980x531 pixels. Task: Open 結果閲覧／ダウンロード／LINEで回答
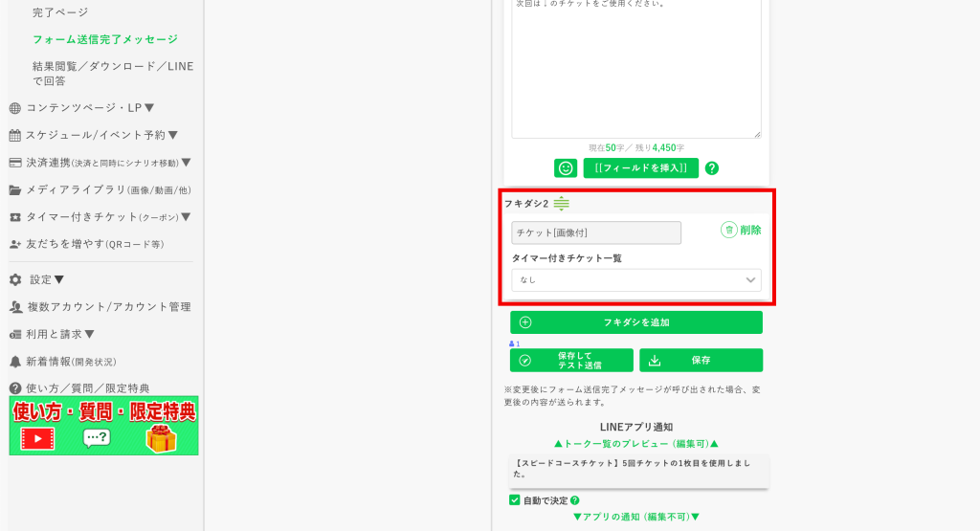tap(113, 73)
